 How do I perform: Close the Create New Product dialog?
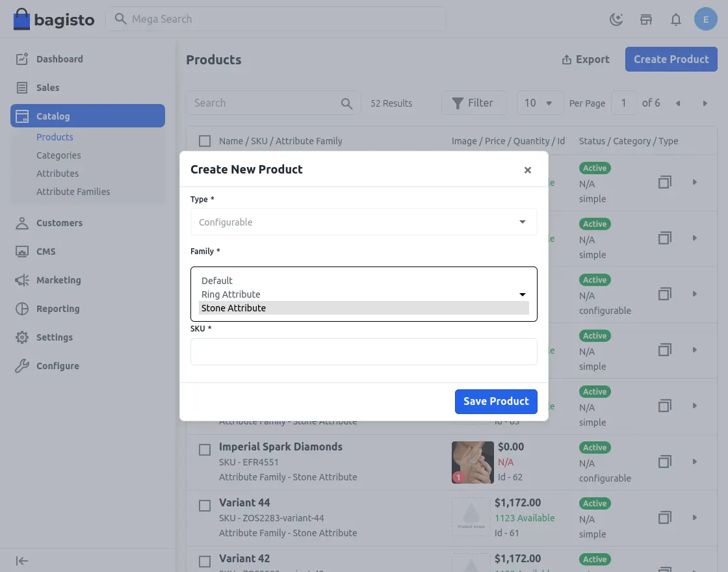(x=528, y=170)
